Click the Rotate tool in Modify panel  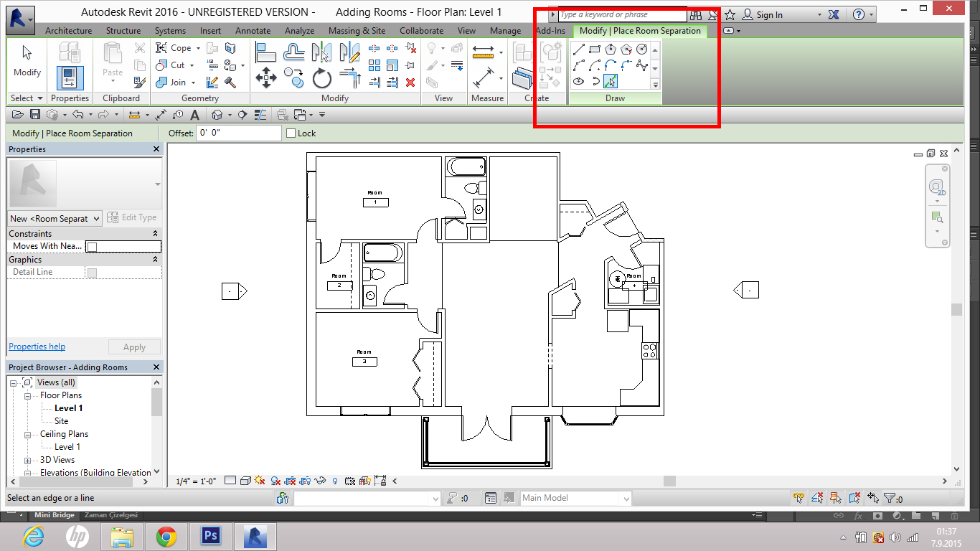click(321, 77)
